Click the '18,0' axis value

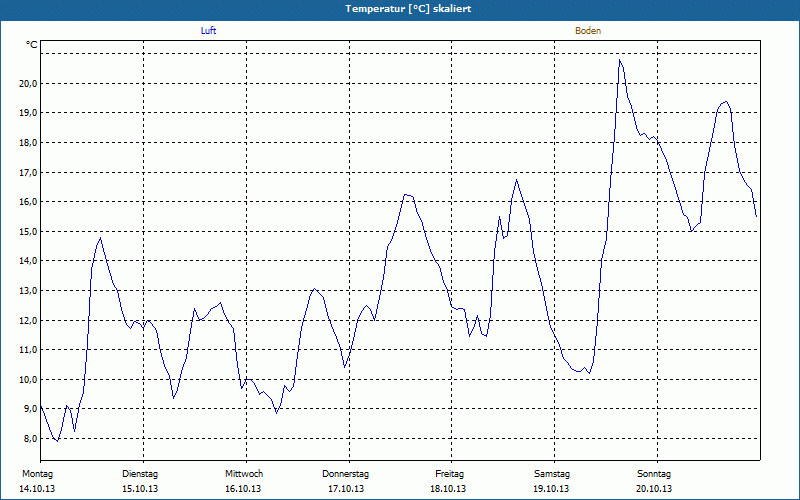pyautogui.click(x=28, y=143)
